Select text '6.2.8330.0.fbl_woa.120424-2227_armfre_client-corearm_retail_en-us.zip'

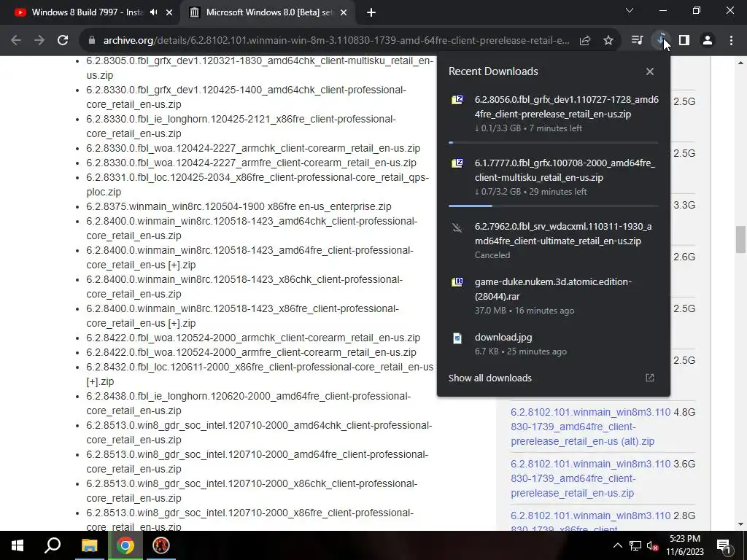pyautogui.click(x=251, y=163)
